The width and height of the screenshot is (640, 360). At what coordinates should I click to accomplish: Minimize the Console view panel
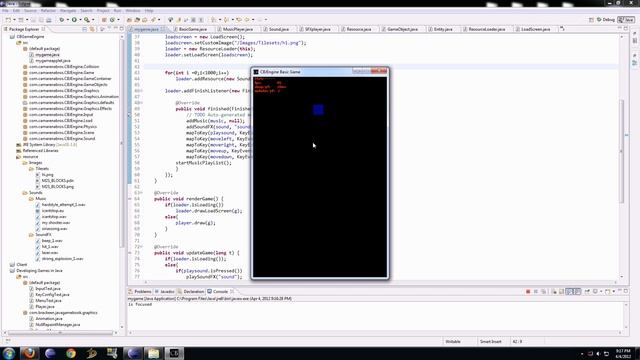[x=620, y=291]
